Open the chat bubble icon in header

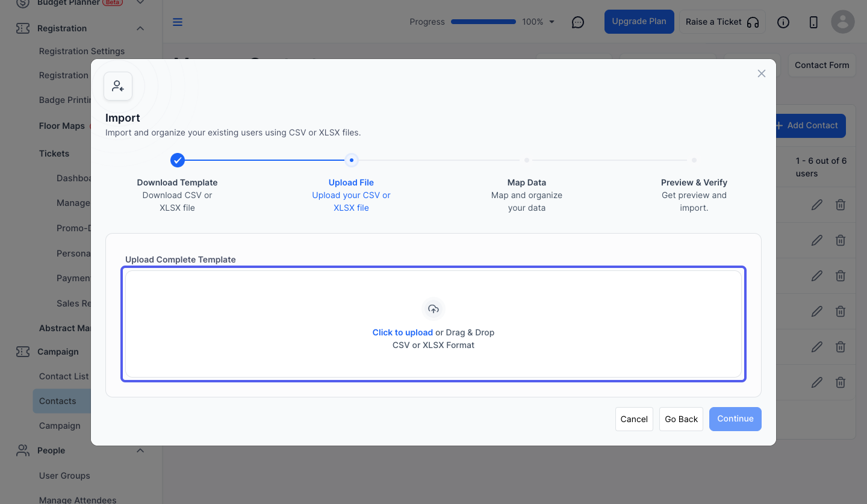(x=578, y=22)
